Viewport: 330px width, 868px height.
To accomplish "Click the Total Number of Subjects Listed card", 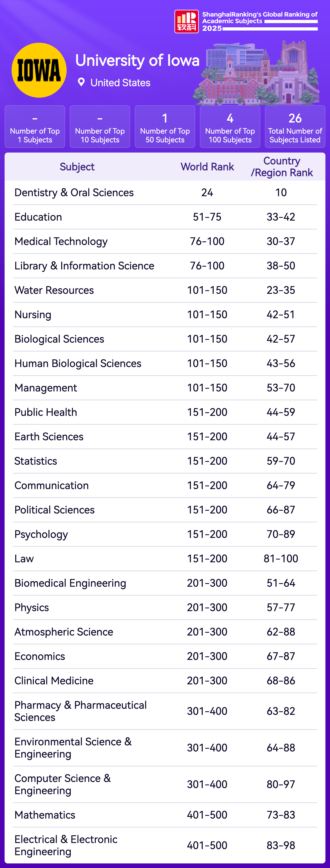I will pyautogui.click(x=295, y=127).
